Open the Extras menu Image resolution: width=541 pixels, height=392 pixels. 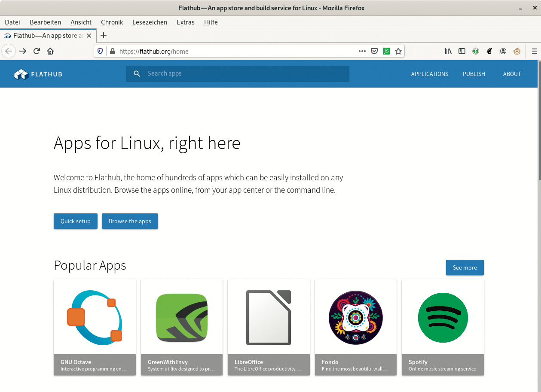click(x=185, y=22)
